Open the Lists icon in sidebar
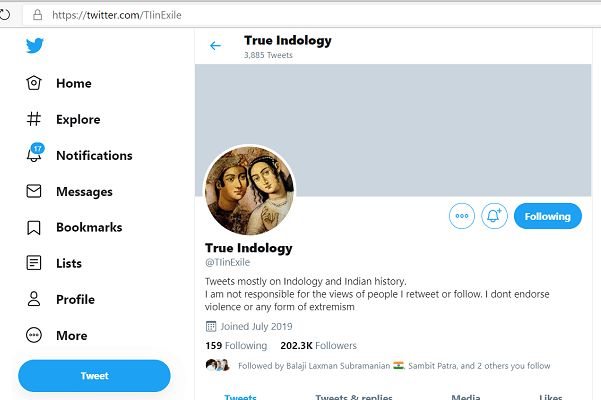 pyautogui.click(x=34, y=263)
